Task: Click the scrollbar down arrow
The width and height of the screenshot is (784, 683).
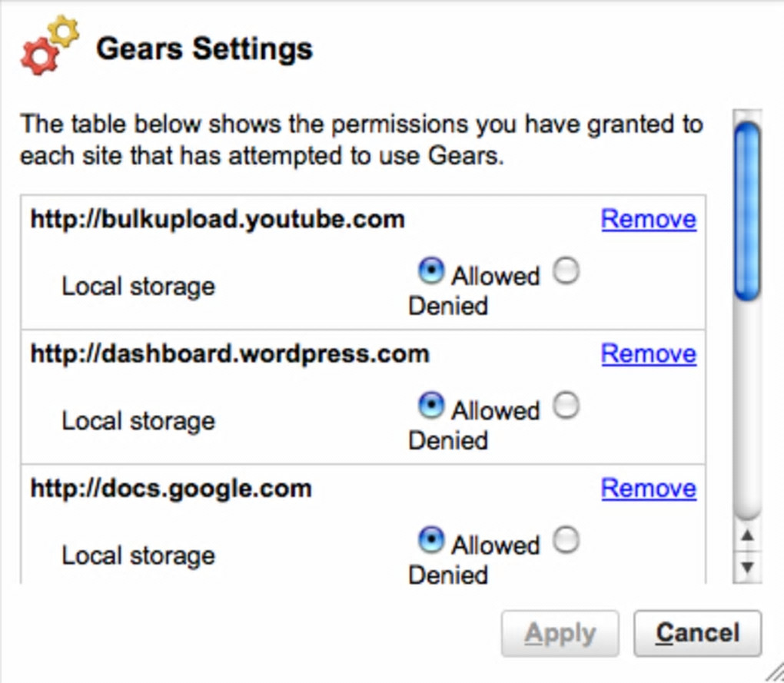Action: (747, 568)
